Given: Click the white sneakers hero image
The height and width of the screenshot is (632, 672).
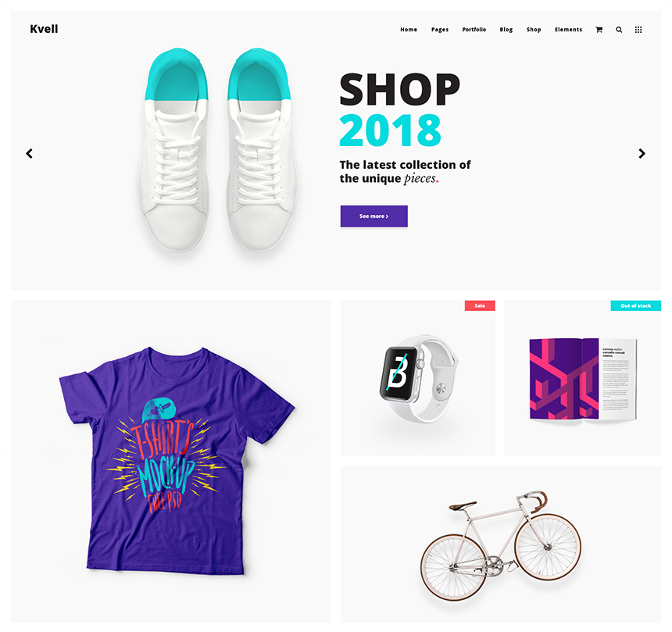Looking at the screenshot, I should click(x=218, y=150).
